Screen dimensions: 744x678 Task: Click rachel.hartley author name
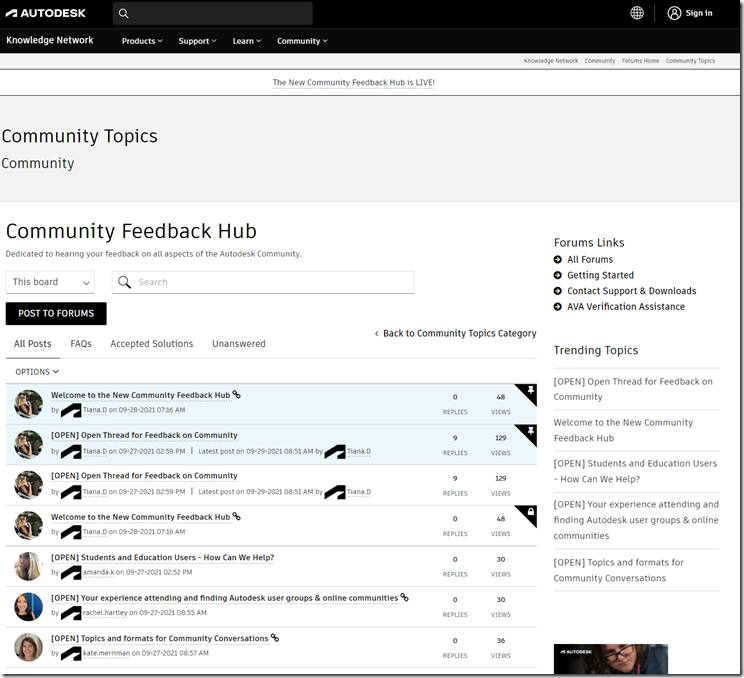click(x=105, y=613)
